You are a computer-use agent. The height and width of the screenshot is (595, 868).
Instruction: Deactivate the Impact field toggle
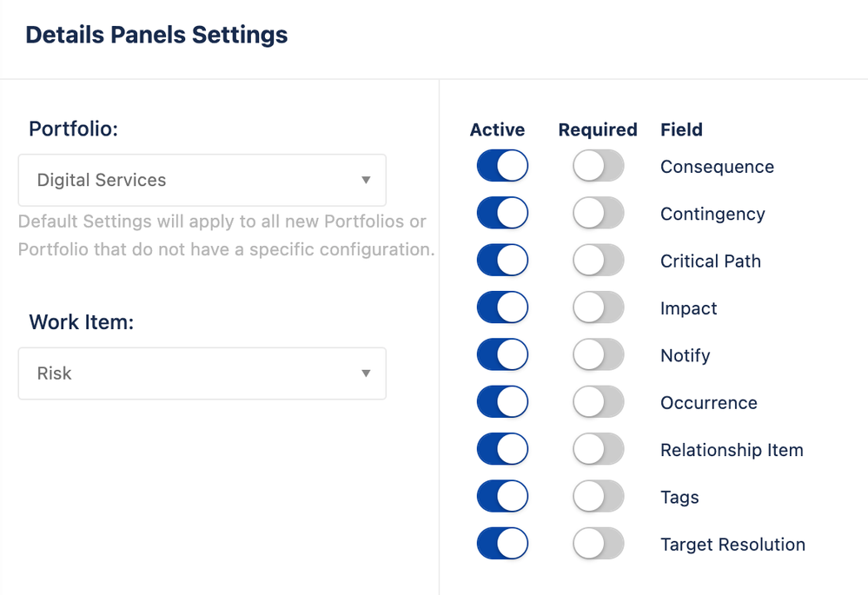click(x=502, y=307)
